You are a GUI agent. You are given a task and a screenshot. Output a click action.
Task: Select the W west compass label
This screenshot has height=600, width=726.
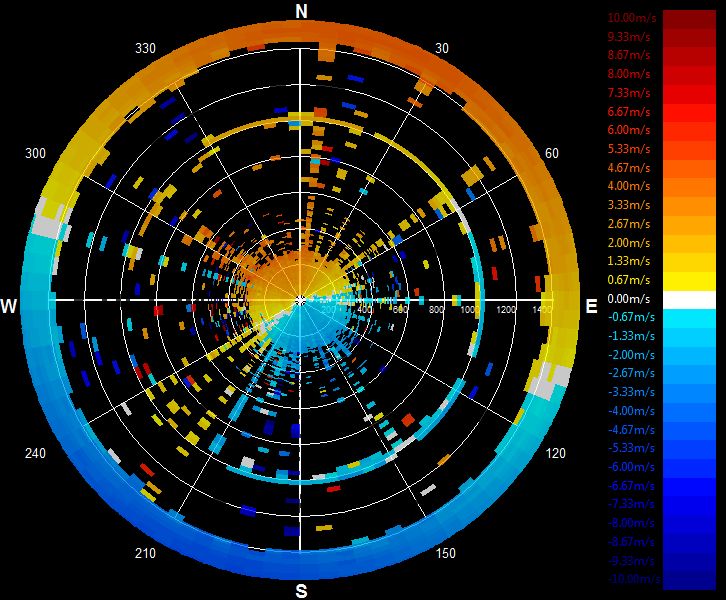[x=9, y=306]
